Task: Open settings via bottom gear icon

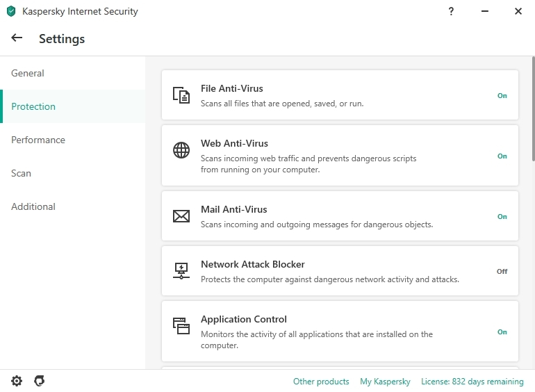Action: pyautogui.click(x=17, y=381)
